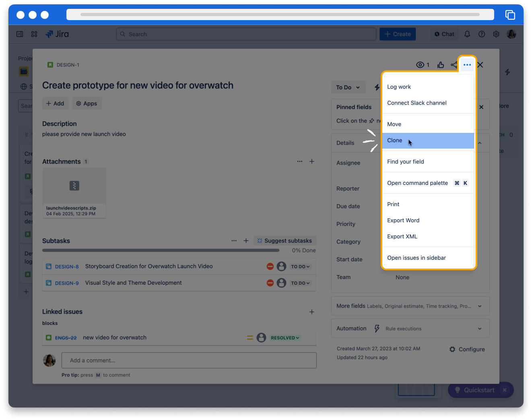Click the Create button
This screenshot has height=420, width=532.
tap(398, 34)
